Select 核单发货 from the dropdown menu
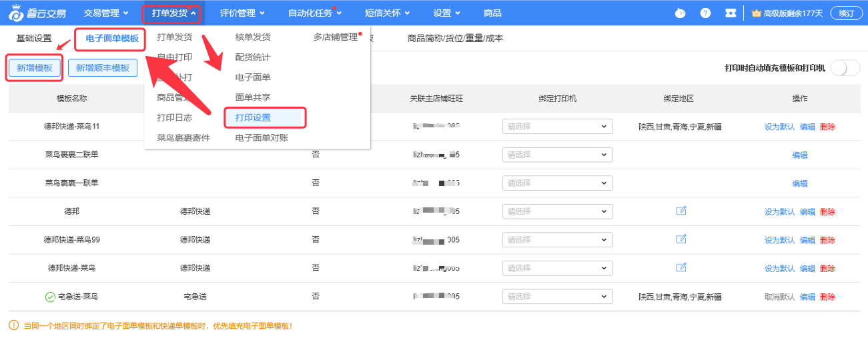The width and height of the screenshot is (868, 340). click(x=254, y=37)
